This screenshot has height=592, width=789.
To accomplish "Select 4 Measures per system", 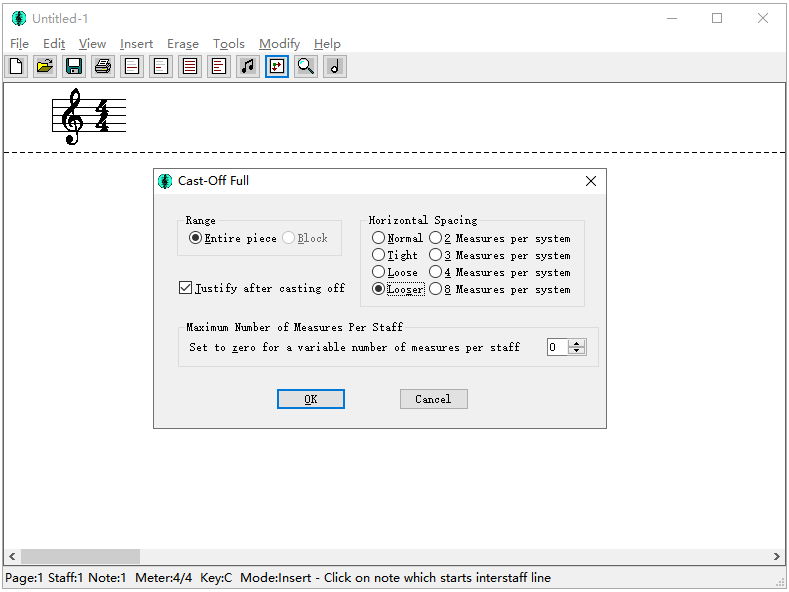I will point(500,272).
